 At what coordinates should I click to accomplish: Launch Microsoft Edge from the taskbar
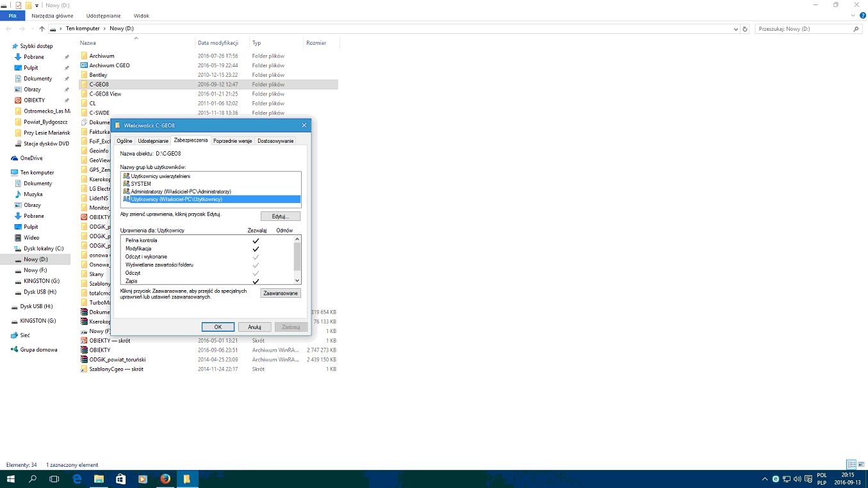[x=77, y=479]
